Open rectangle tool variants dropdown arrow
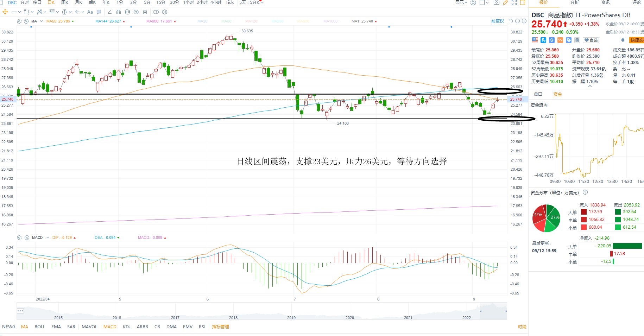The height and width of the screenshot is (336, 644). point(32,12)
